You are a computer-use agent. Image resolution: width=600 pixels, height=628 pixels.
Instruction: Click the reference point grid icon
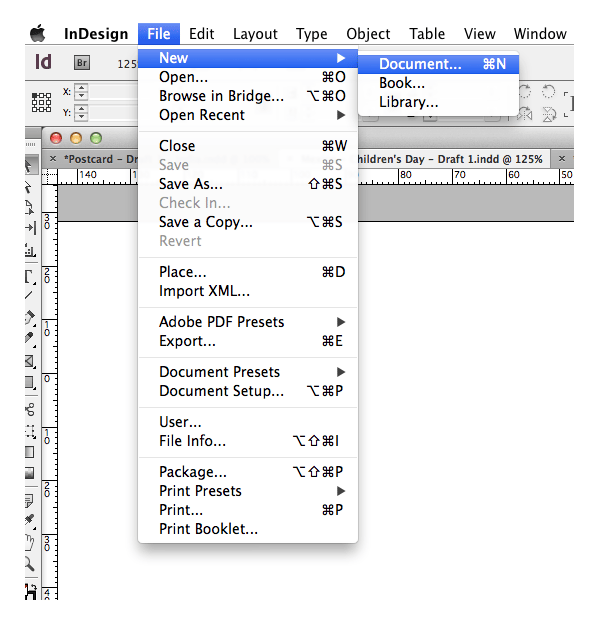click(41, 103)
